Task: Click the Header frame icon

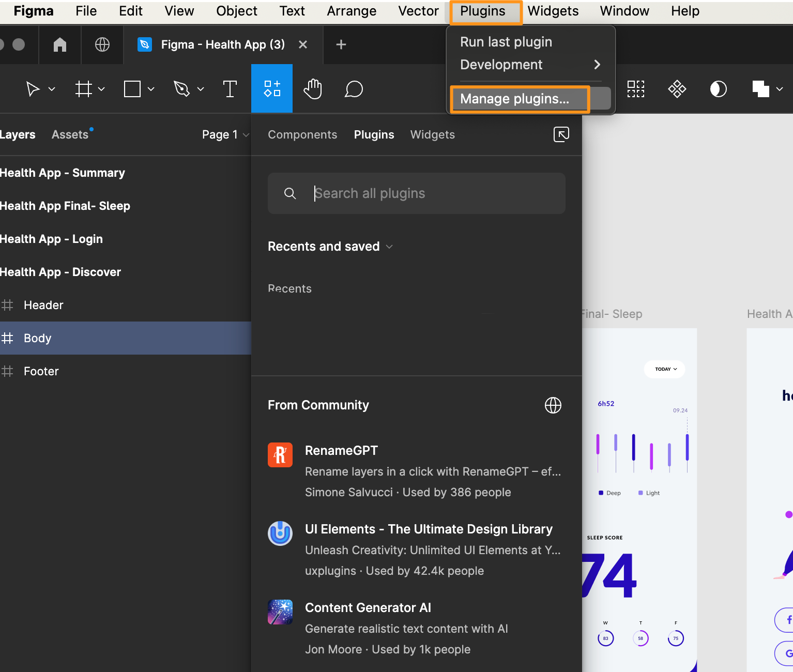Action: (x=7, y=305)
